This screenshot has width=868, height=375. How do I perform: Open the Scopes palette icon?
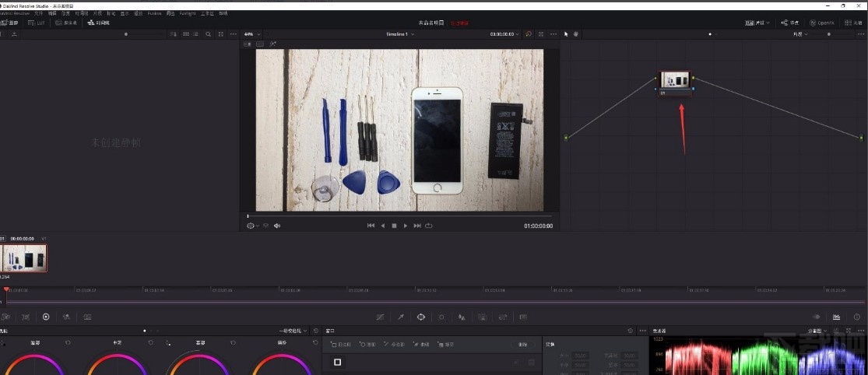pos(836,317)
